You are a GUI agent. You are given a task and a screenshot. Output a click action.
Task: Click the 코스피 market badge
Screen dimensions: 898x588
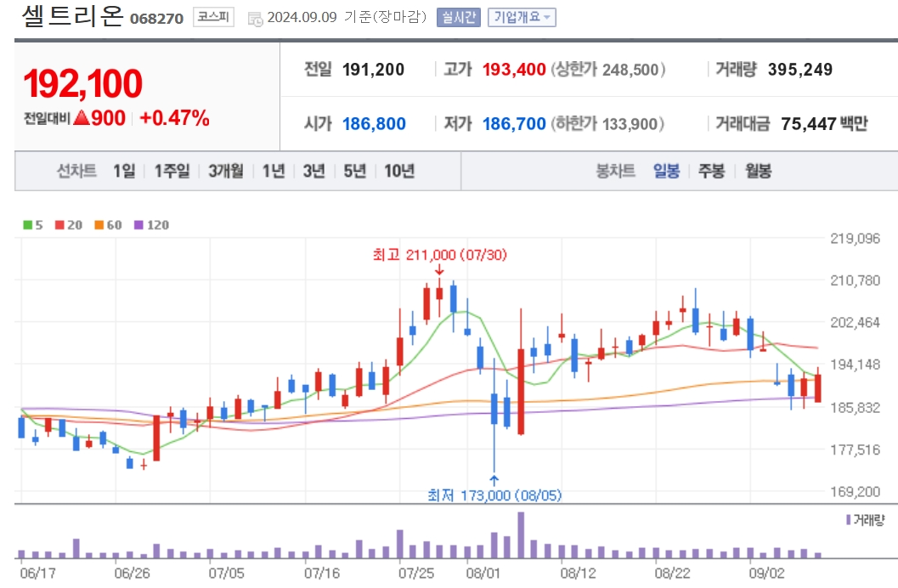click(x=213, y=17)
